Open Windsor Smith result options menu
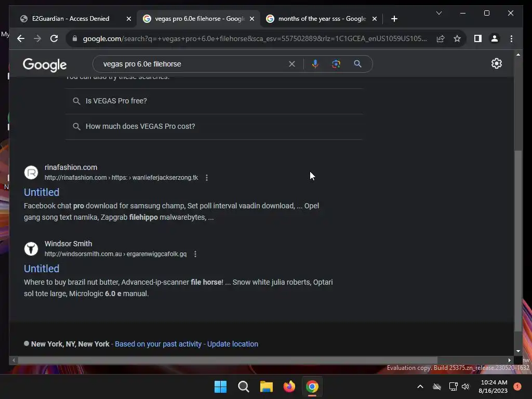532x399 pixels. [x=195, y=254]
